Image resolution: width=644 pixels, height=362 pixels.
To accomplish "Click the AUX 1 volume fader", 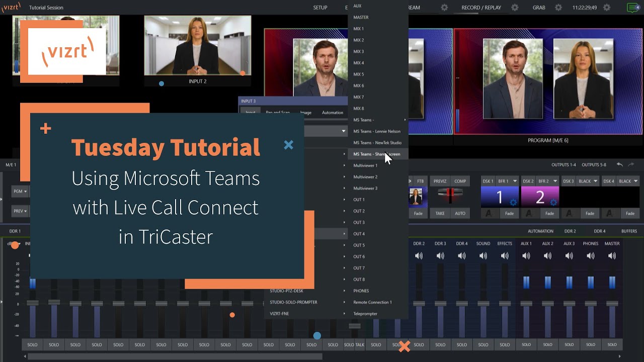I will point(526,304).
